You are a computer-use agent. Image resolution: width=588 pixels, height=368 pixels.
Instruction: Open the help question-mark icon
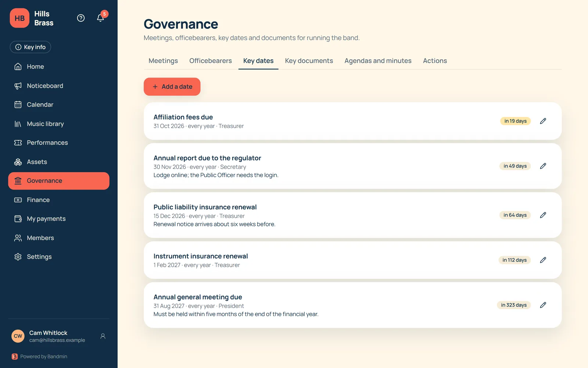point(81,18)
